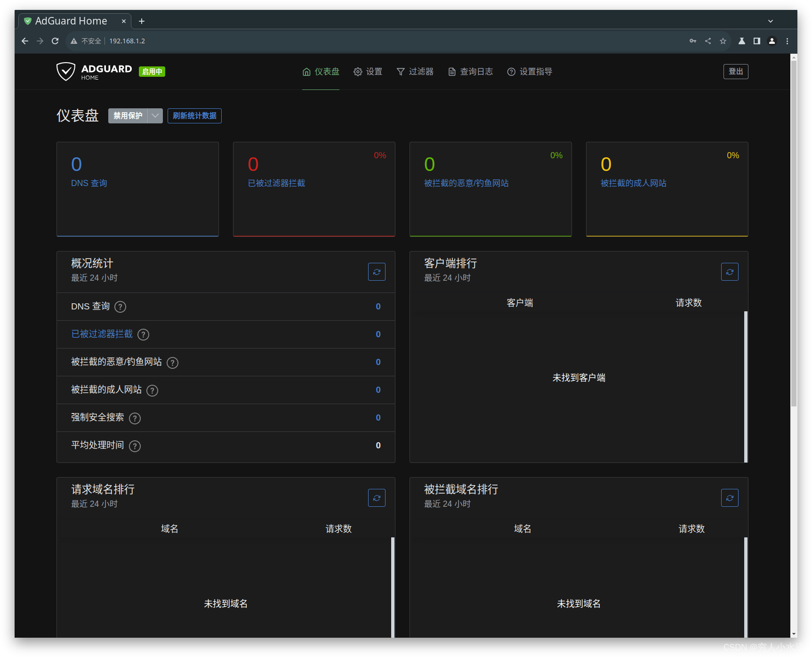Click the 启用中 enabled status badge

point(152,72)
